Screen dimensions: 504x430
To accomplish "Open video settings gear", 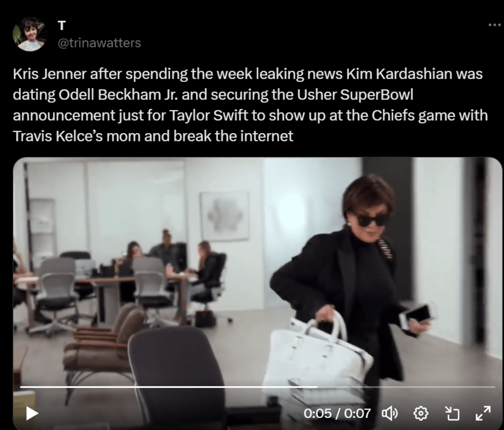I will coord(420,414).
